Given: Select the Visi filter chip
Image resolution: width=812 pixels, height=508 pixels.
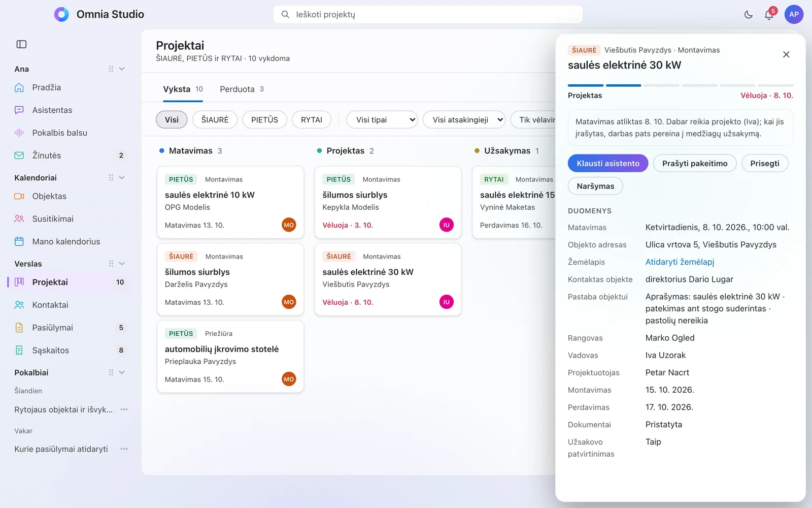Looking at the screenshot, I should tap(172, 120).
